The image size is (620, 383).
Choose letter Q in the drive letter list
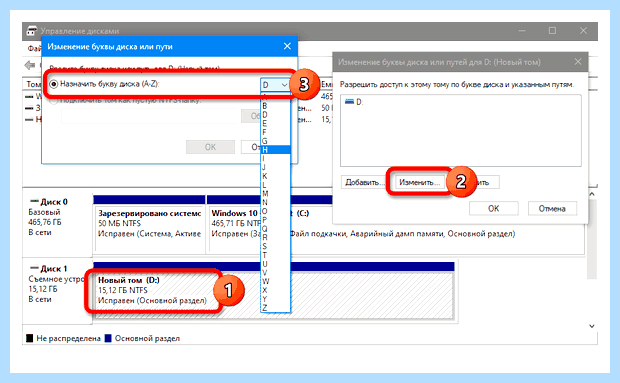pyautogui.click(x=275, y=228)
